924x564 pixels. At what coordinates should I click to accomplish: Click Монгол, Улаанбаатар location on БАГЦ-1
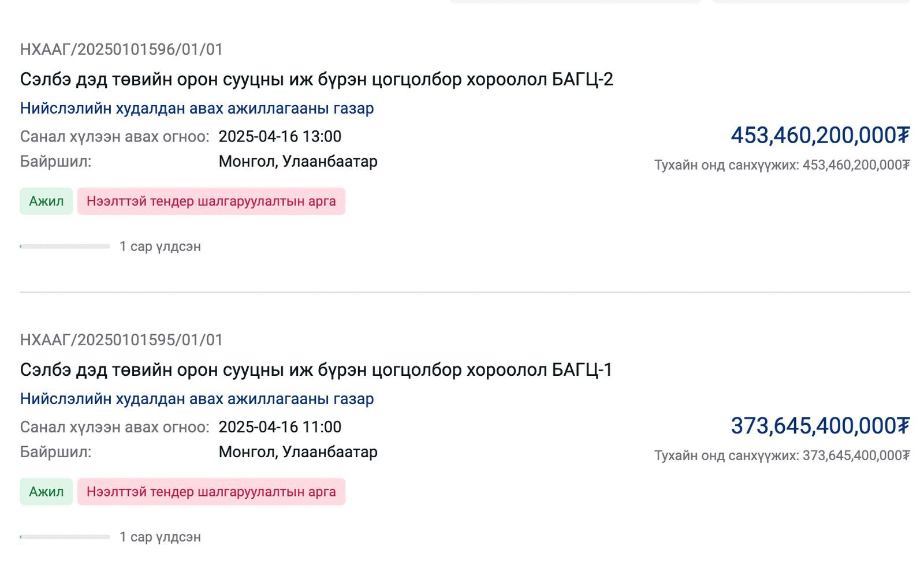click(298, 453)
